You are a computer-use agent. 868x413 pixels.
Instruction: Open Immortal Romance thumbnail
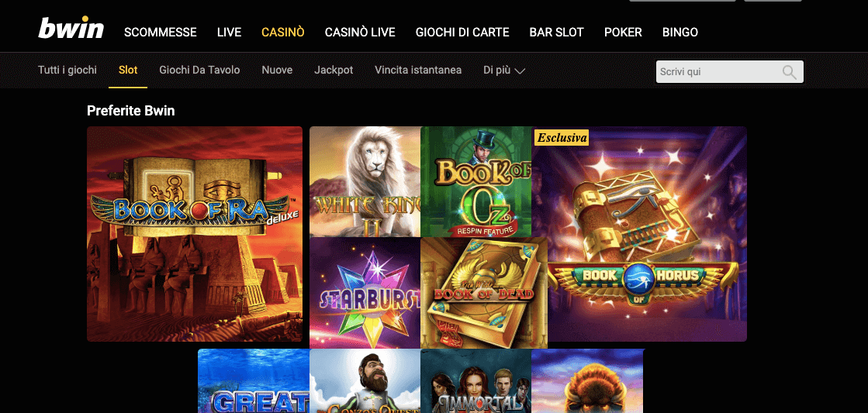tap(476, 381)
